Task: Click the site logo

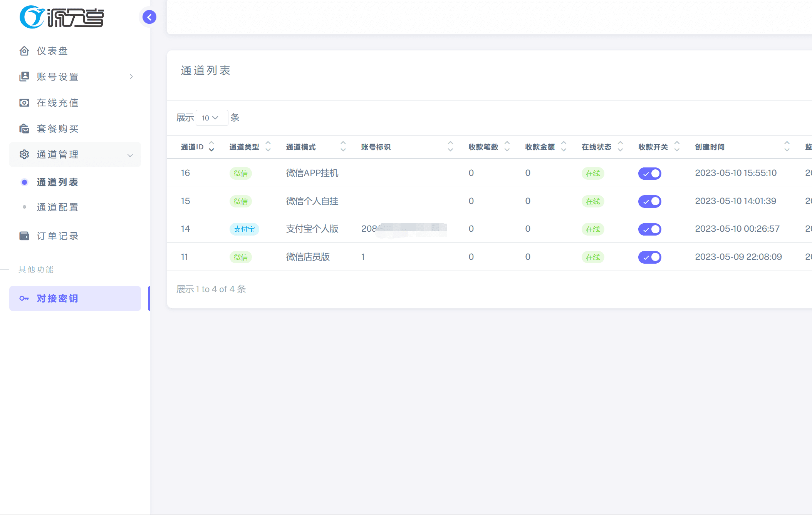Action: pyautogui.click(x=62, y=17)
